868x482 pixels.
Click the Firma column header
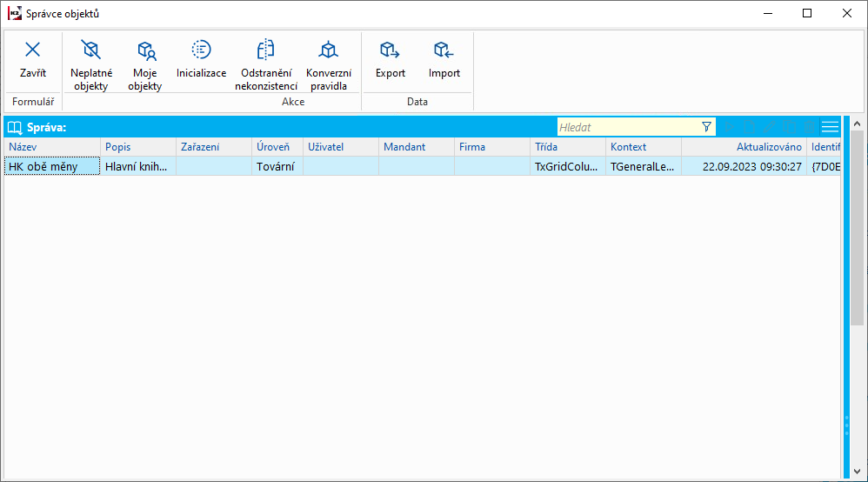click(x=492, y=147)
